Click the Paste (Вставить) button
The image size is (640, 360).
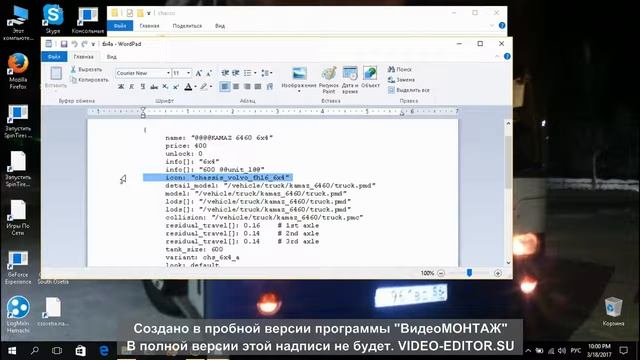click(56, 77)
